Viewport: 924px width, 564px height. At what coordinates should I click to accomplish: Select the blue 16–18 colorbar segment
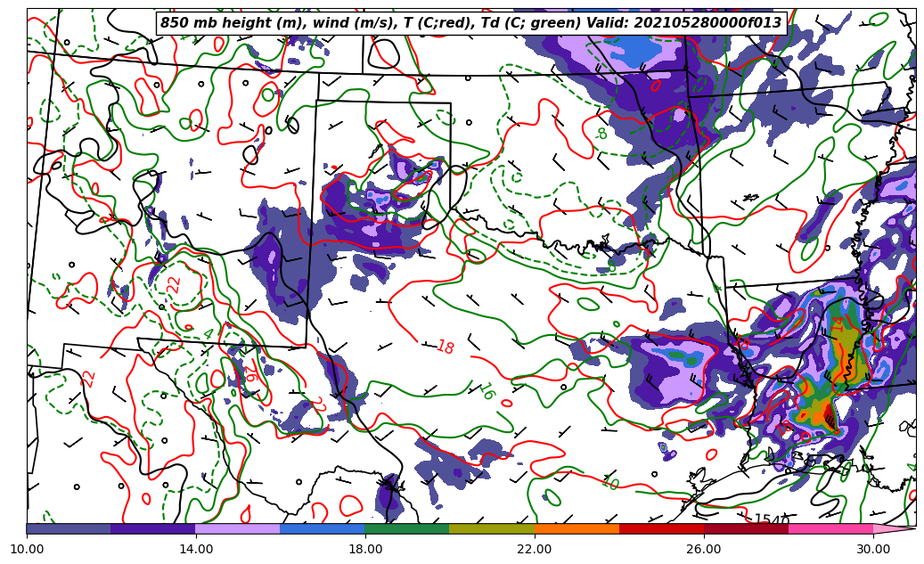[322, 528]
